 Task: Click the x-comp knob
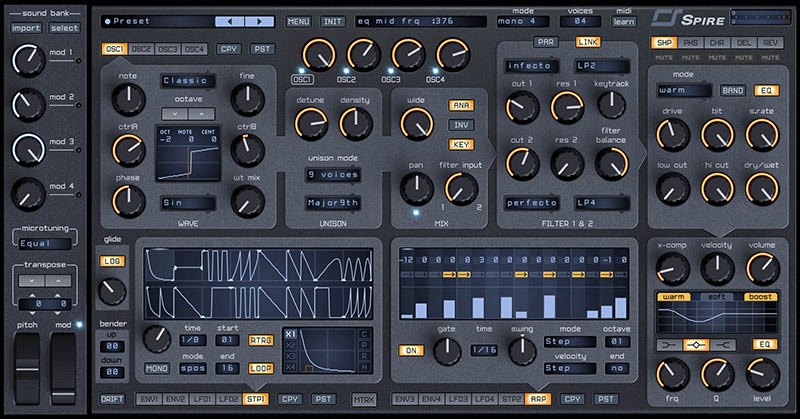pyautogui.click(x=672, y=269)
